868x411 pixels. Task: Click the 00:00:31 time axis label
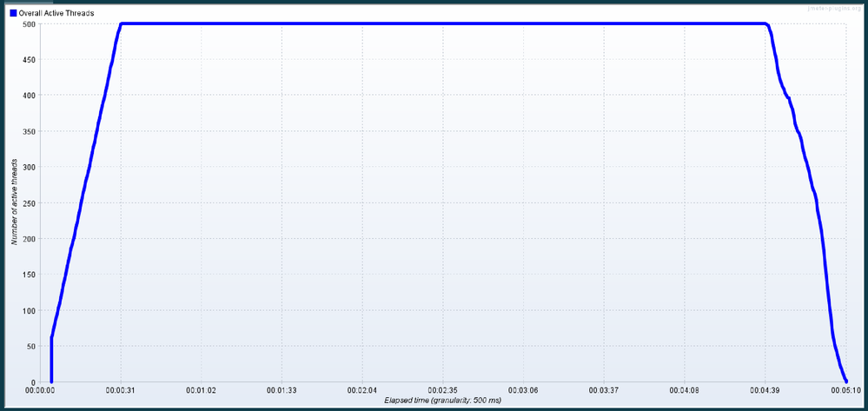(122, 390)
